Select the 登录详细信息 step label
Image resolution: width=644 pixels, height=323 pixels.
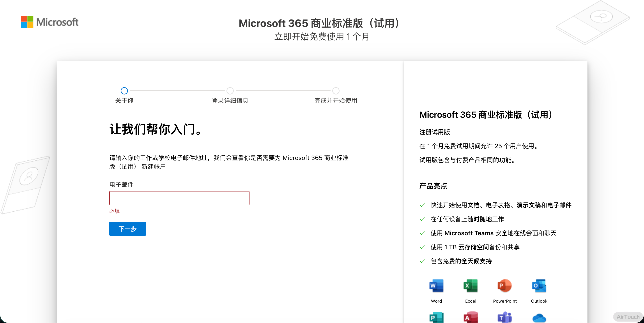coord(230,100)
